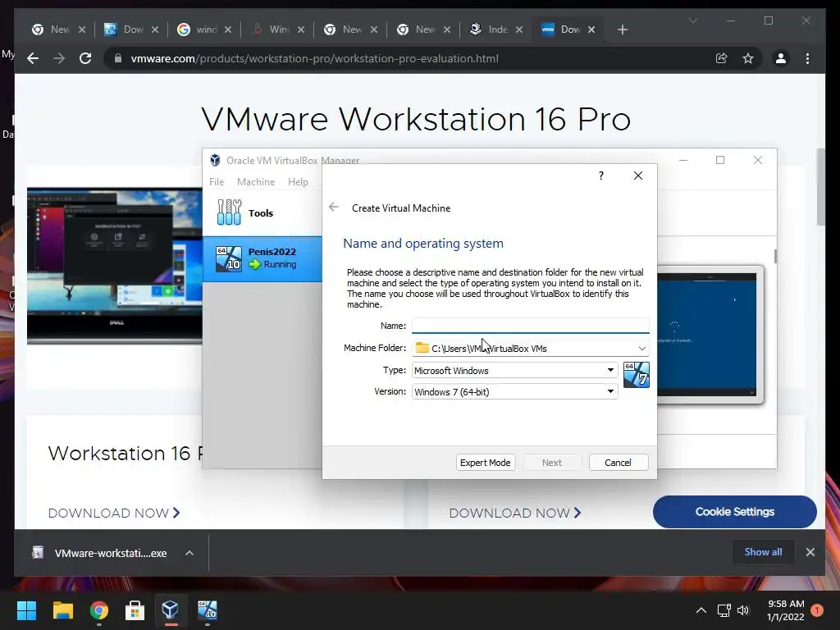The image size is (840, 630).
Task: Go forward in the Chrome browser
Action: (59, 58)
